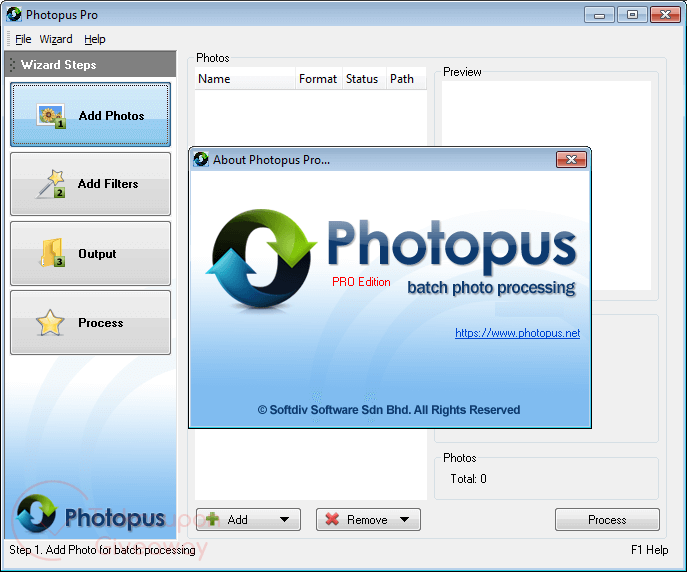Sort by the Path column header

tap(406, 79)
